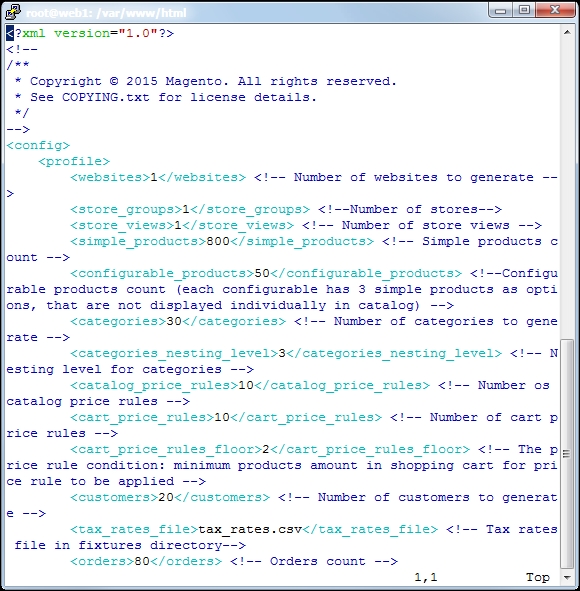Click the vim 'Top' scroll indicator
The image size is (580, 591).
tap(537, 577)
